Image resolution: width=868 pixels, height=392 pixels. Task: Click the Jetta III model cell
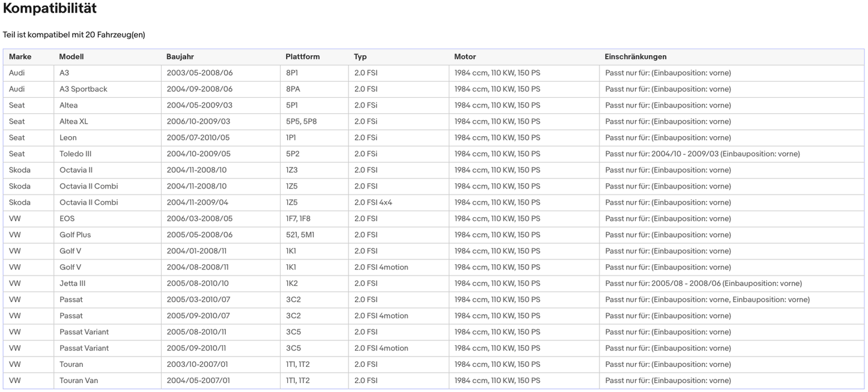tap(73, 284)
